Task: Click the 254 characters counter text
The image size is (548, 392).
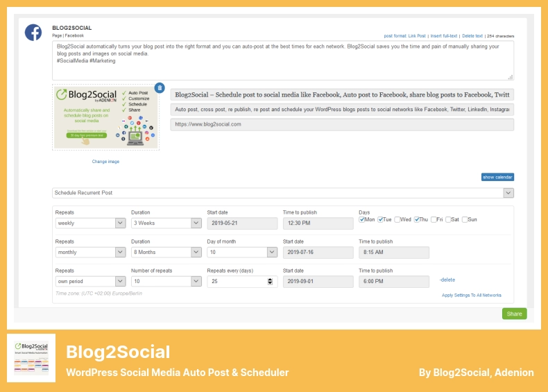Action: coord(500,36)
